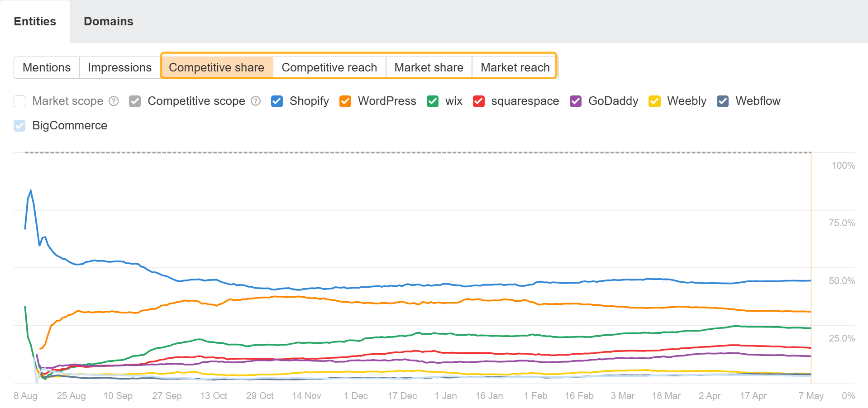Image resolution: width=868 pixels, height=408 pixels.
Task: Toggle the red squarespace checkbox
Action: tap(479, 101)
